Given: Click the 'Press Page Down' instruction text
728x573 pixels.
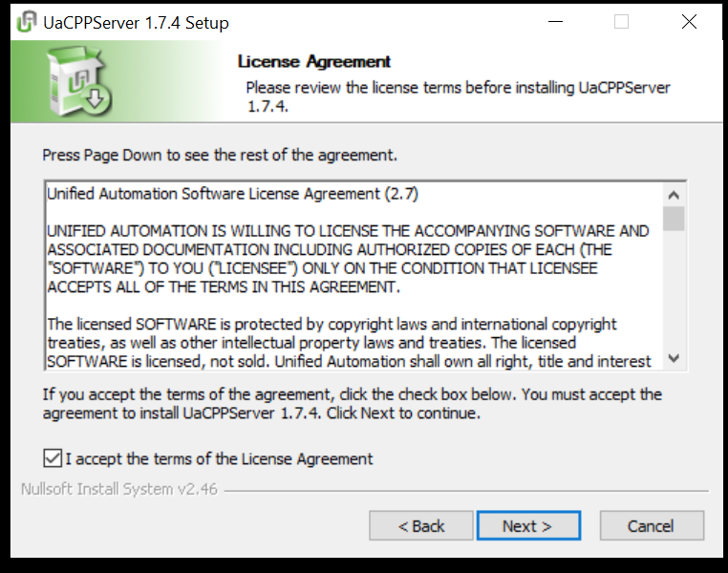Looking at the screenshot, I should [x=220, y=155].
